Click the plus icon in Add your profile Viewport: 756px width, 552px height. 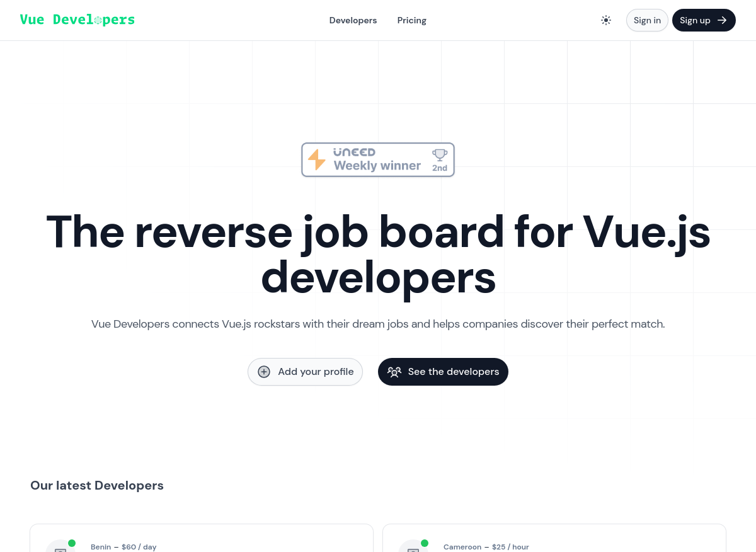coord(264,372)
